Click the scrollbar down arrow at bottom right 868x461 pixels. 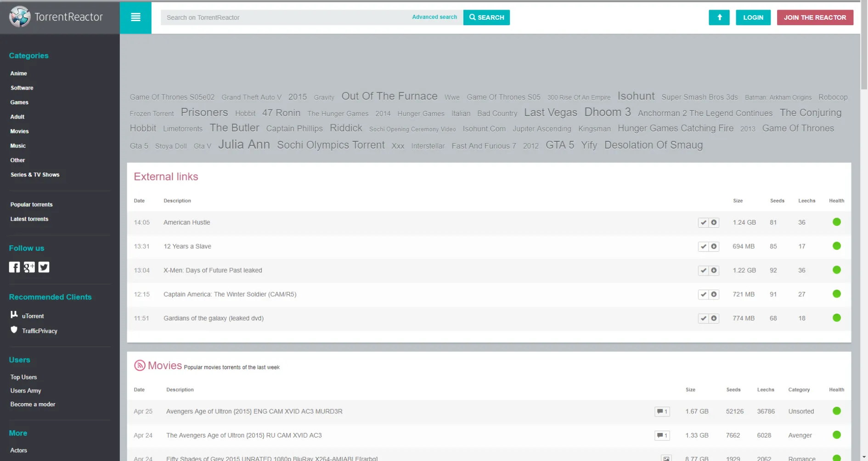pyautogui.click(x=863, y=457)
